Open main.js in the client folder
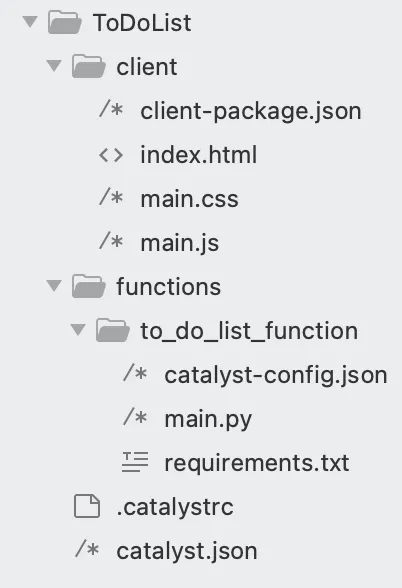This screenshot has width=402, height=588. [180, 244]
